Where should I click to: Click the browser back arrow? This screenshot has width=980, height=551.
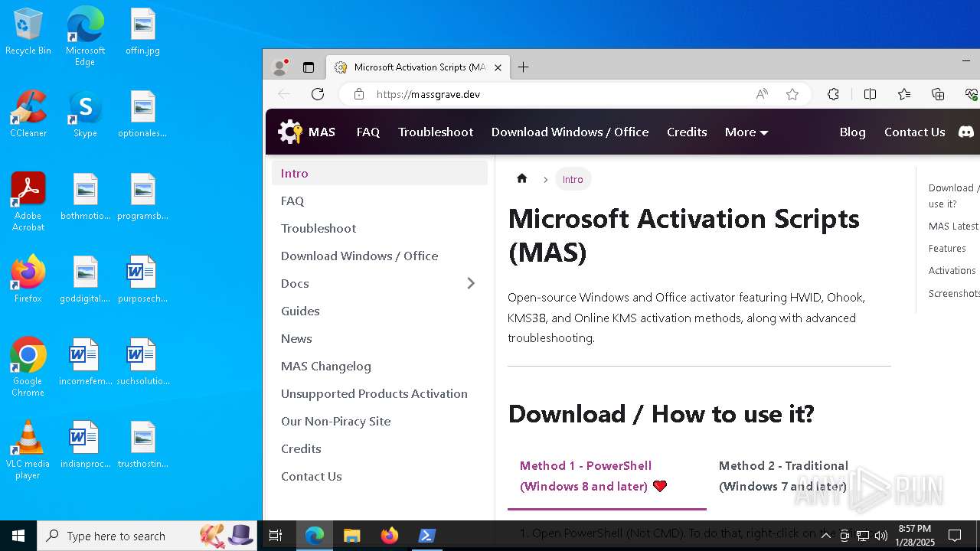pos(284,94)
